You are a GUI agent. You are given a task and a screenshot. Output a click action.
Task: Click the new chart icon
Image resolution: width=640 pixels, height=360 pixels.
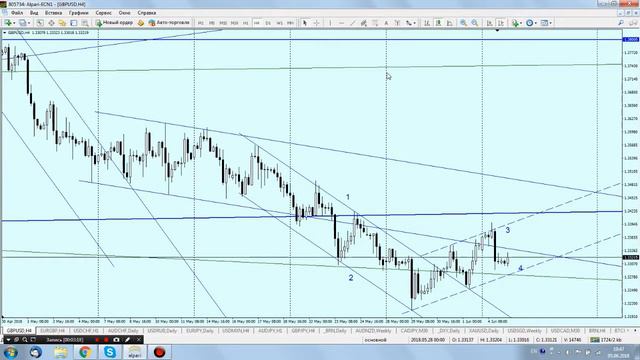coord(8,23)
